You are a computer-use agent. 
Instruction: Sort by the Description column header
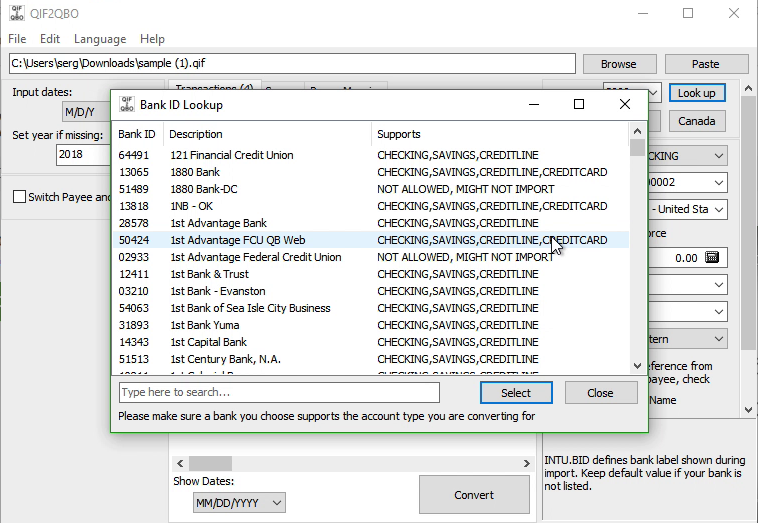click(267, 134)
